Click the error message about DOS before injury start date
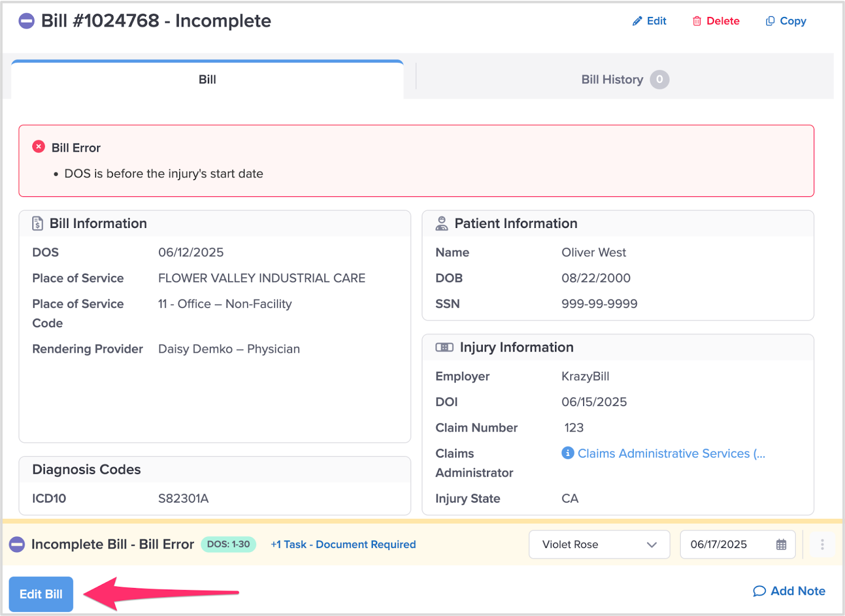845x616 pixels. [164, 174]
